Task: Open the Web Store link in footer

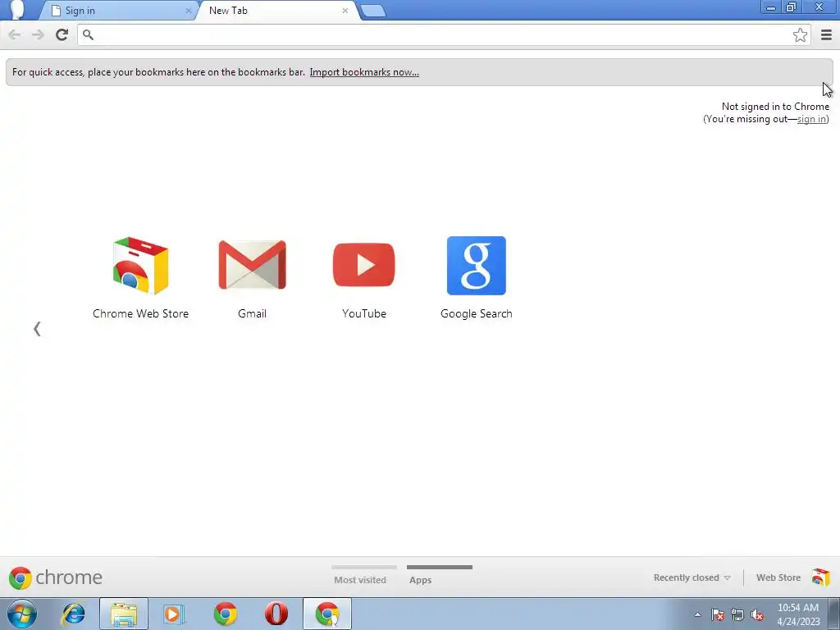Action: pos(778,577)
